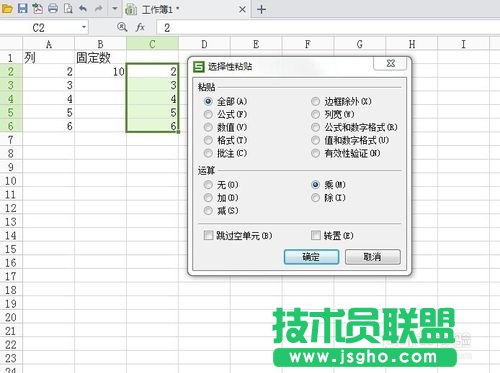Choose the 加(D) add operation
The height and width of the screenshot is (373, 500).
click(x=221, y=198)
